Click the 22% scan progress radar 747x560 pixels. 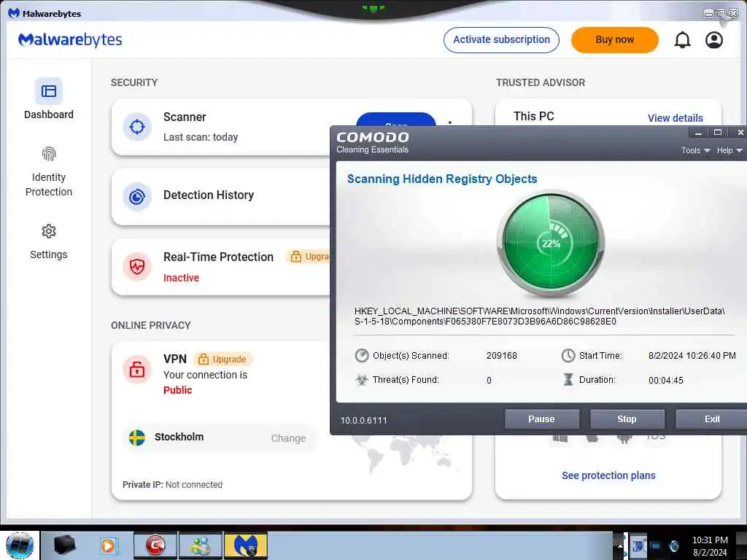[x=551, y=244]
